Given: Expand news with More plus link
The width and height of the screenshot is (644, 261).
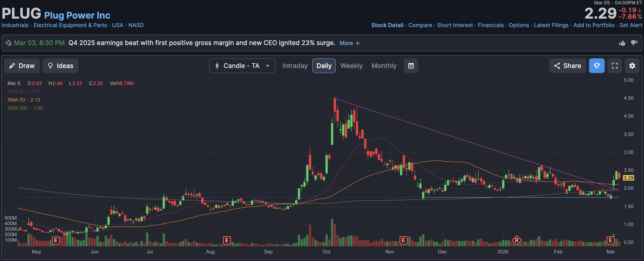Looking at the screenshot, I should (x=350, y=43).
